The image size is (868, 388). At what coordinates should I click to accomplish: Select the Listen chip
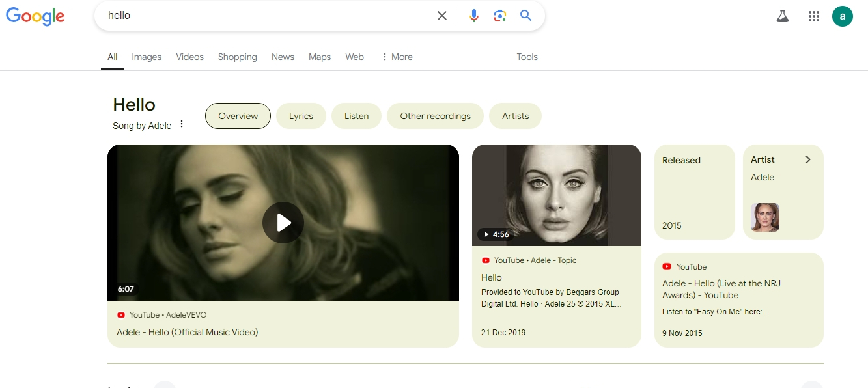tap(356, 116)
